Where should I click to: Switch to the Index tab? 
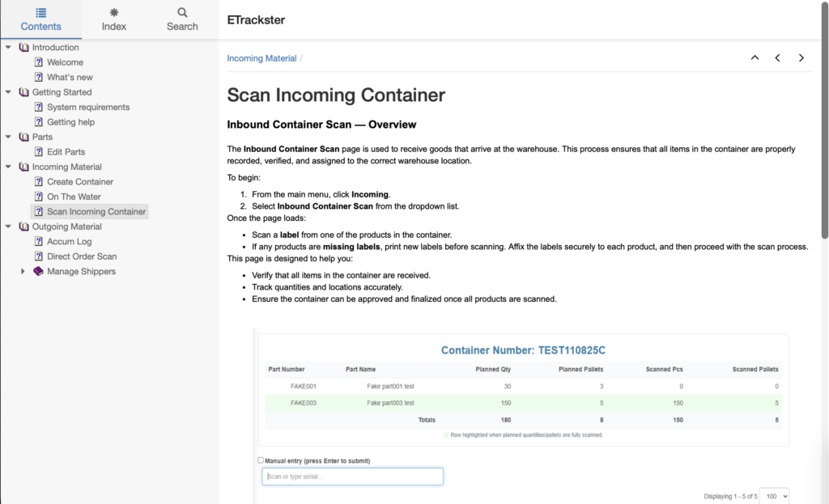click(x=114, y=19)
